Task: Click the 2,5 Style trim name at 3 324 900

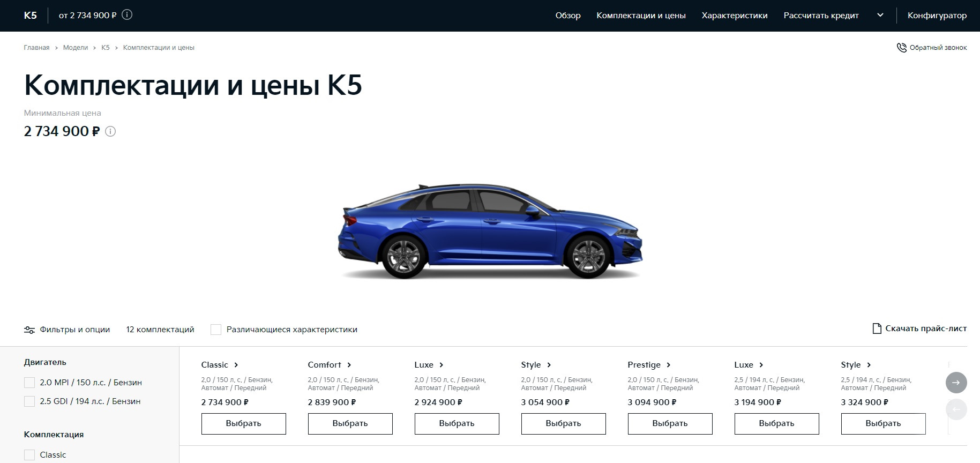Action: click(x=851, y=365)
